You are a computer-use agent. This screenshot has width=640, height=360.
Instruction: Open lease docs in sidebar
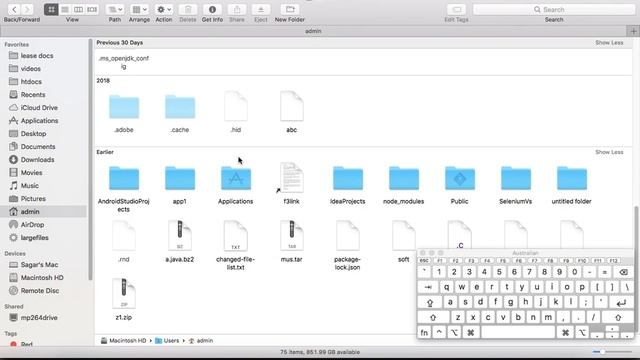tap(37, 56)
